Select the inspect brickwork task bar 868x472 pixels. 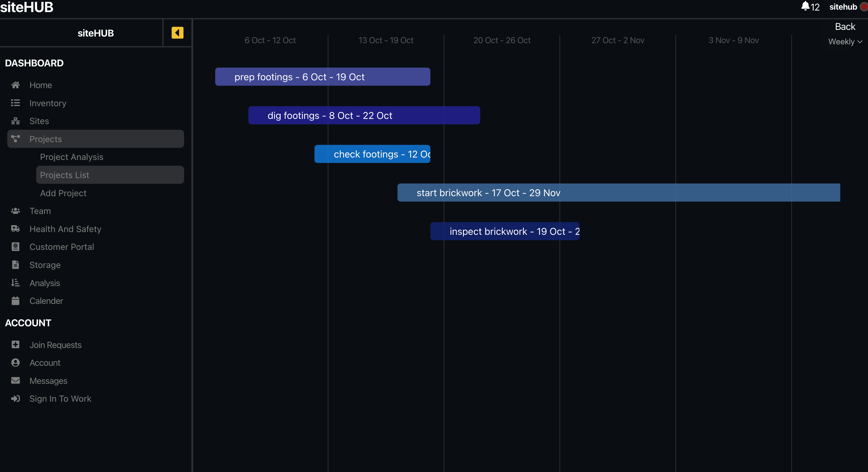505,231
